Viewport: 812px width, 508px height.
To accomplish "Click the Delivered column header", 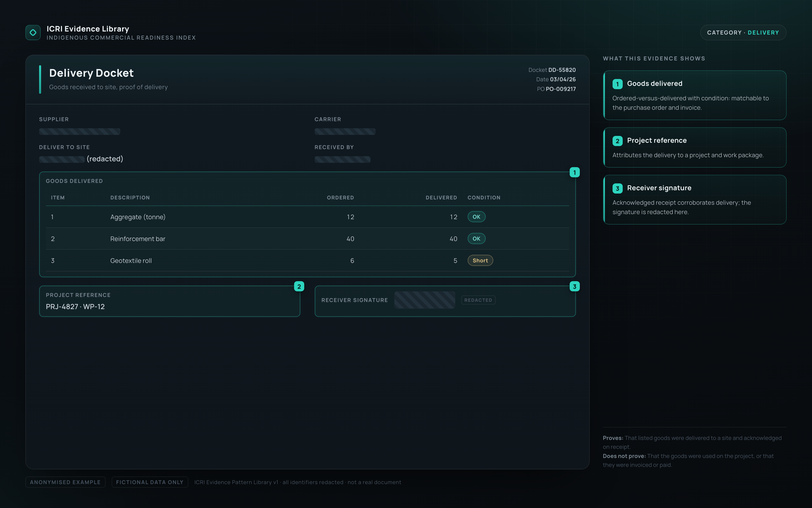I will (x=441, y=198).
